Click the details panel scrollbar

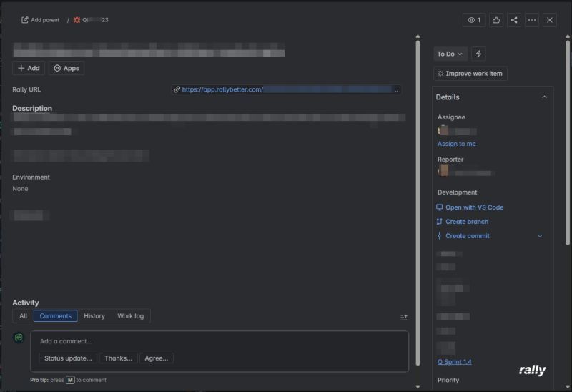pos(568,142)
